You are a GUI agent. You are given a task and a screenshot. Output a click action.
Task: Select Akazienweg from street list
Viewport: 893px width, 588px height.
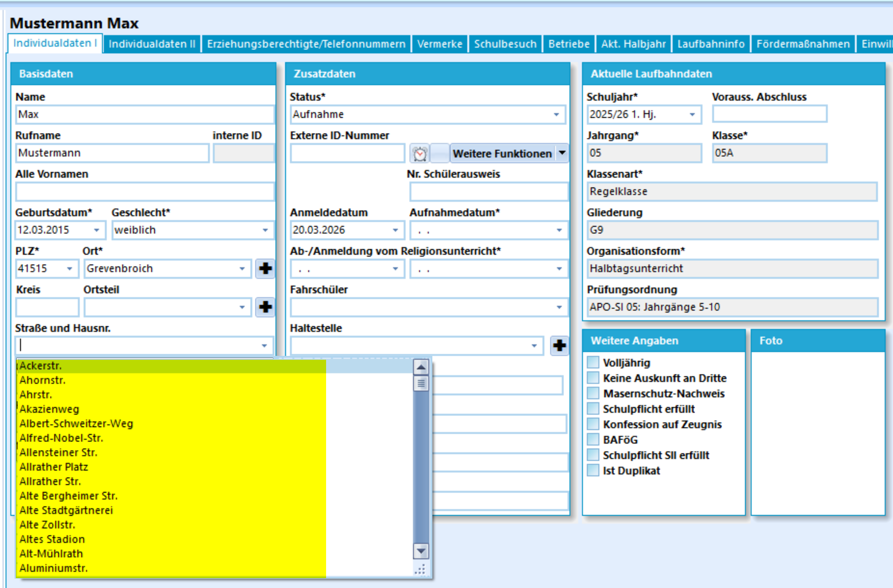49,409
